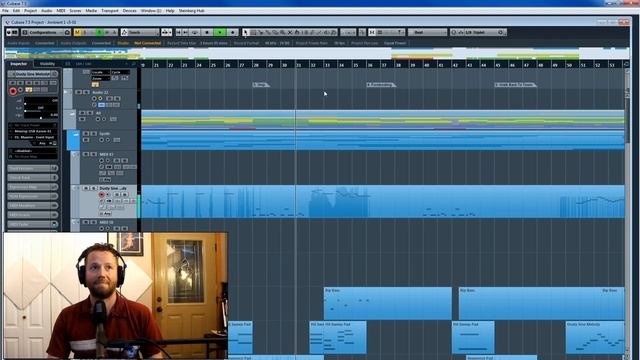640x360 pixels.
Task: Mute the Audio 11 track
Action: 79,92
